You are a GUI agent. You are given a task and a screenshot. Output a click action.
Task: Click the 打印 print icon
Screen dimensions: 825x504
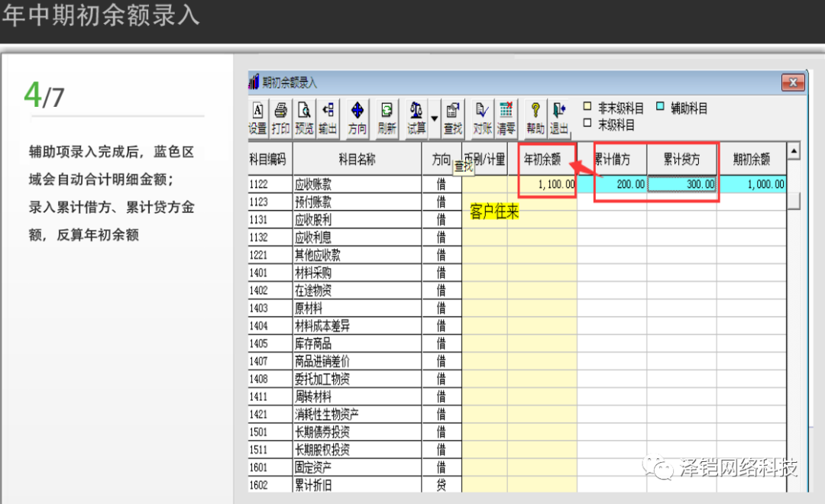coord(280,118)
